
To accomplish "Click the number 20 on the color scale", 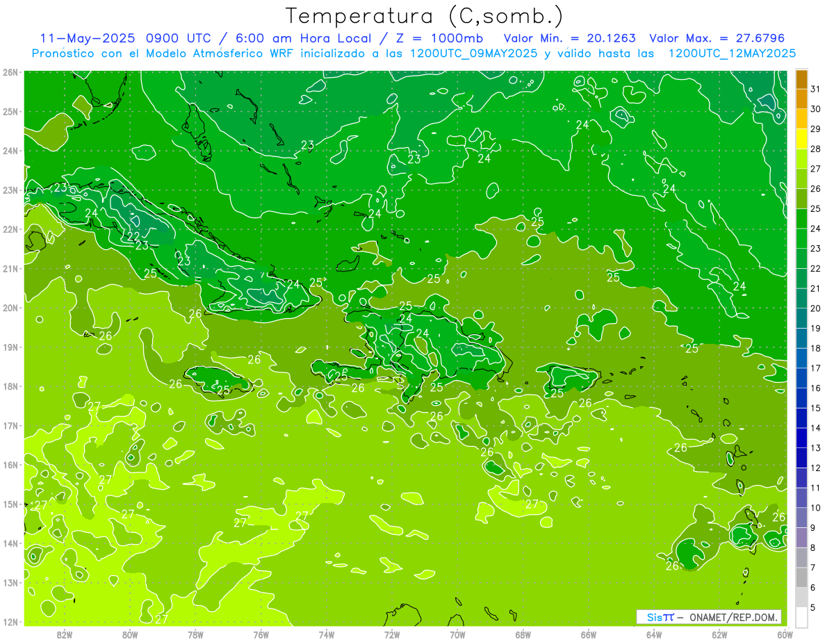I will (x=815, y=308).
